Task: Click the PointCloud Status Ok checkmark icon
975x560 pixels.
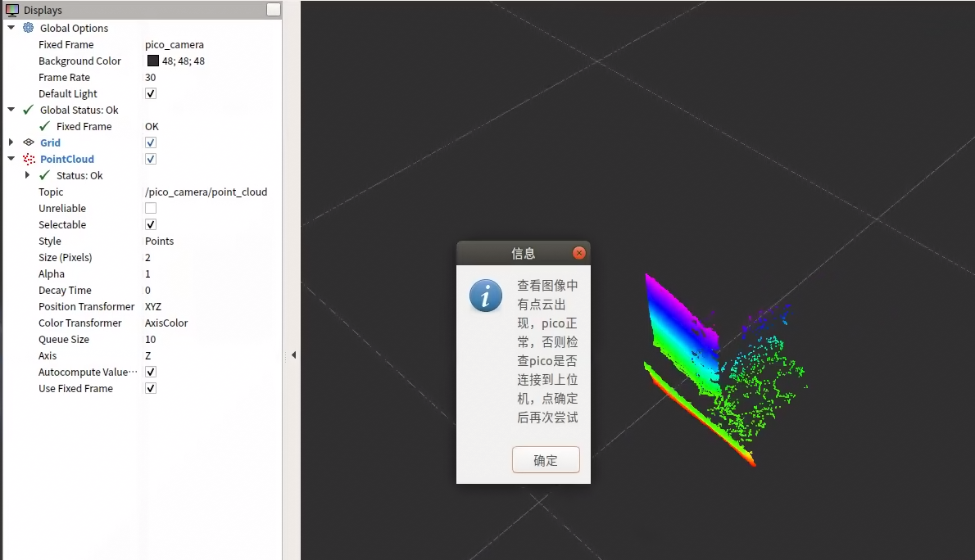Action: click(x=45, y=175)
